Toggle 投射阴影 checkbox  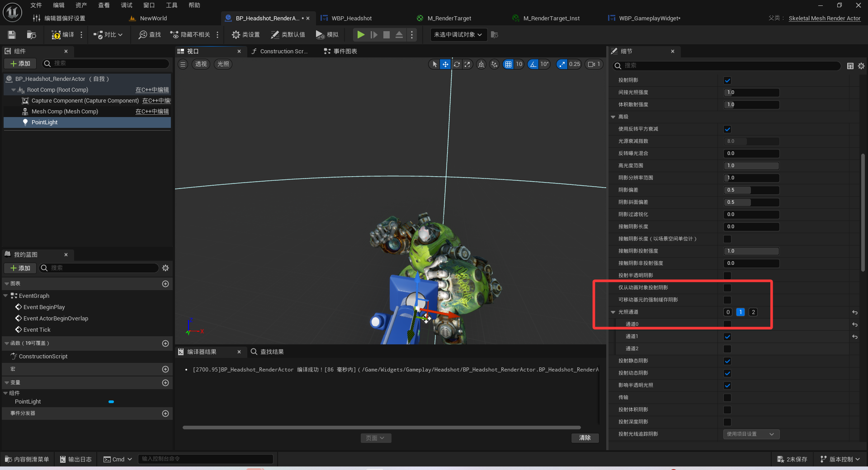[727, 80]
